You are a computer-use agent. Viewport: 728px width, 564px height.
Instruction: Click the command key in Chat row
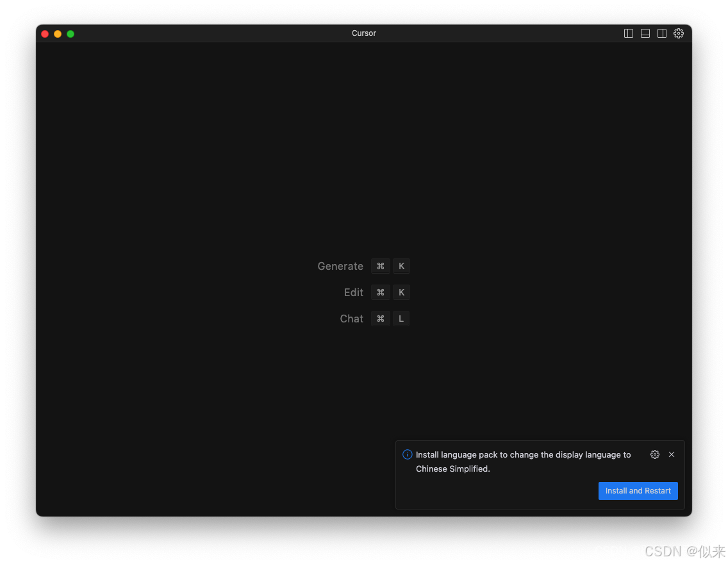(x=380, y=319)
